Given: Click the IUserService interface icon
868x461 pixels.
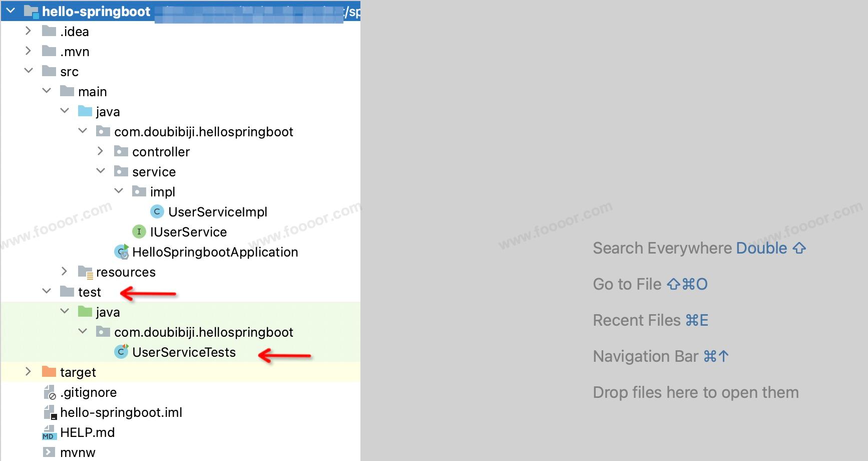Looking at the screenshot, I should (139, 232).
